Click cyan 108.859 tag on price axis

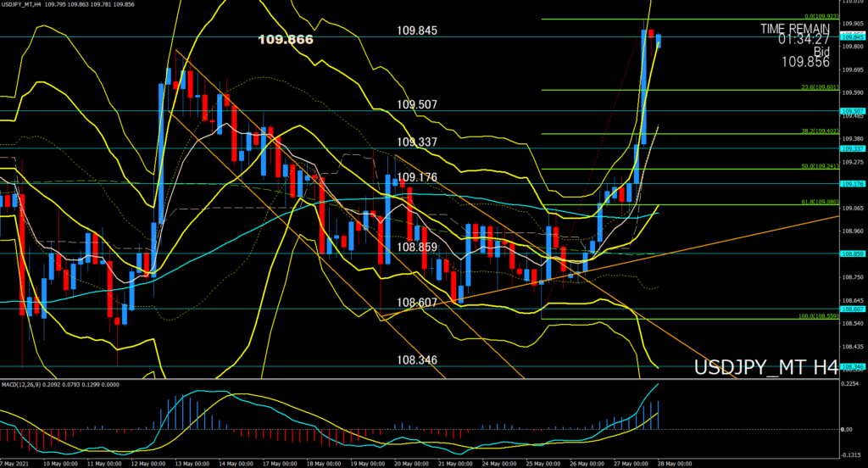853,253
